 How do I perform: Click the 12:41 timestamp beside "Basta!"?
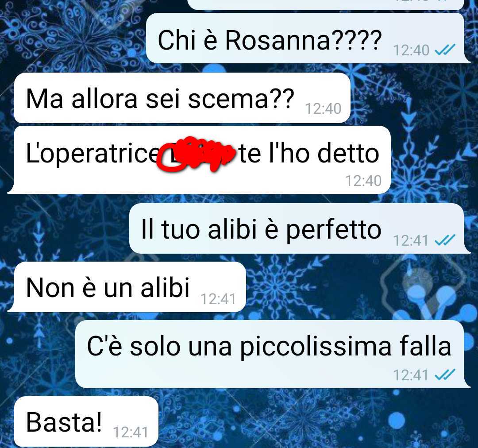[x=131, y=433]
